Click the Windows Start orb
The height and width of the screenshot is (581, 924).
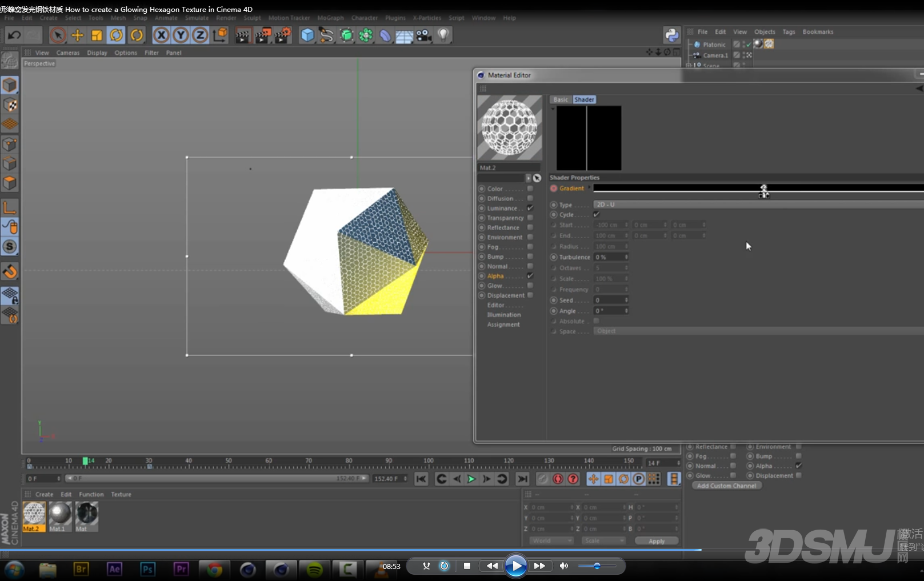[x=14, y=570]
